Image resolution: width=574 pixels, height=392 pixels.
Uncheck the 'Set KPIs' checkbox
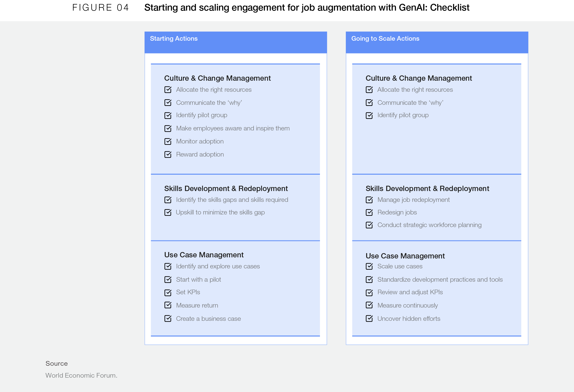coord(168,293)
